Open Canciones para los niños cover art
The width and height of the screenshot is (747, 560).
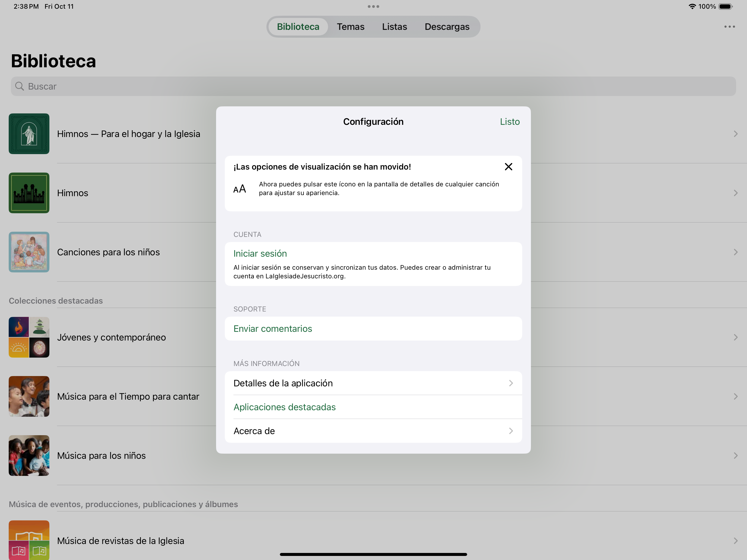pyautogui.click(x=29, y=252)
